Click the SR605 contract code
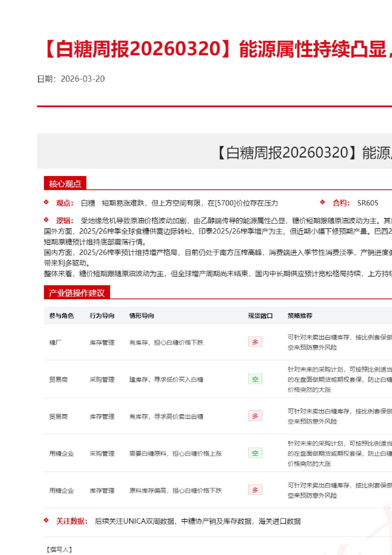The height and width of the screenshot is (555, 392). pos(368,203)
